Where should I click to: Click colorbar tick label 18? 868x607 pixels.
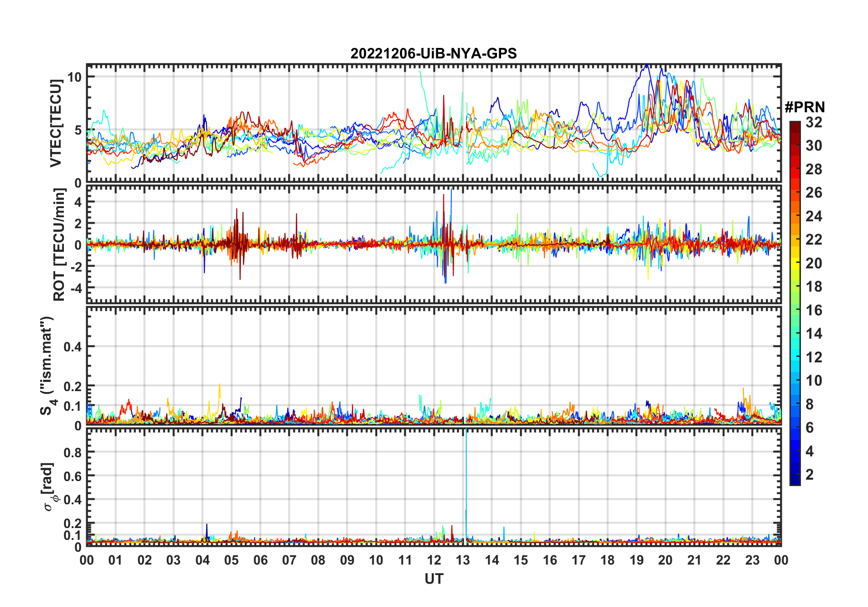pyautogui.click(x=814, y=287)
